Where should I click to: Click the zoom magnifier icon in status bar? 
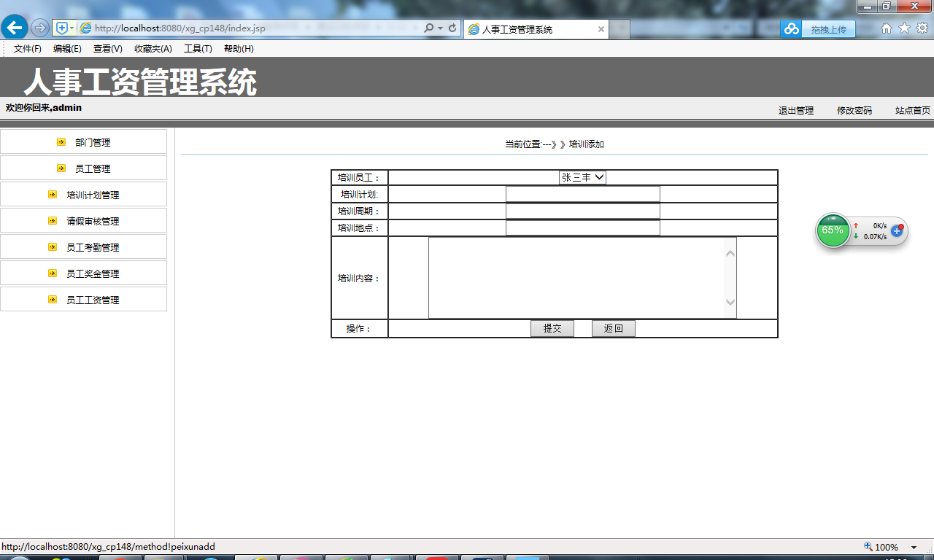[x=868, y=547]
